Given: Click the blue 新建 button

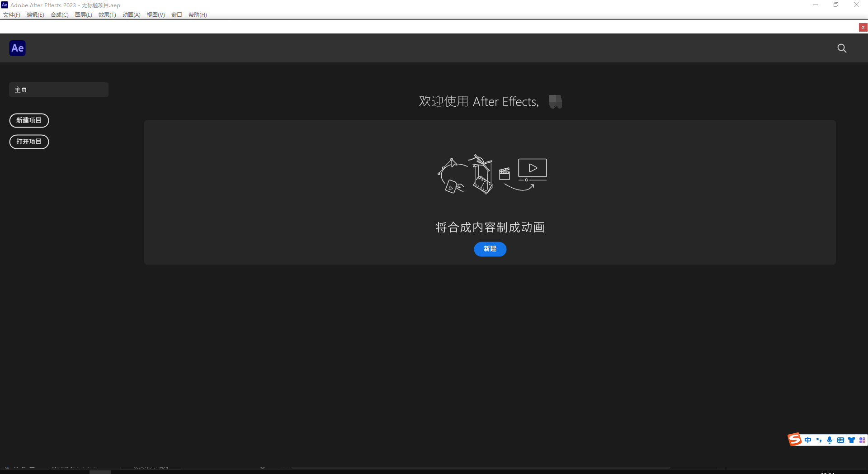Looking at the screenshot, I should pyautogui.click(x=490, y=249).
